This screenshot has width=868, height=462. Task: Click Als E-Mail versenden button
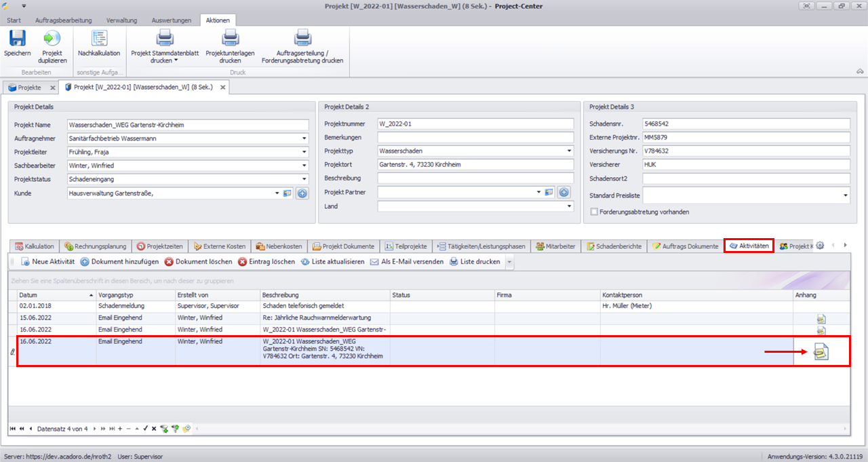tap(406, 262)
